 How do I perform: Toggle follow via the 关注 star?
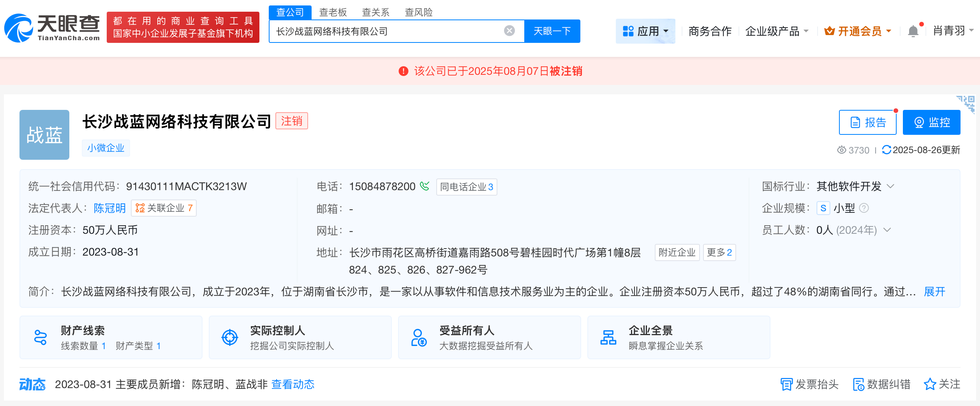(930, 384)
